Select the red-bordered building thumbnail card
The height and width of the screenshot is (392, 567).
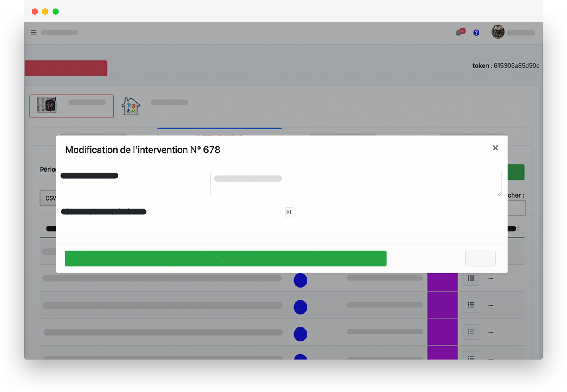pos(71,106)
